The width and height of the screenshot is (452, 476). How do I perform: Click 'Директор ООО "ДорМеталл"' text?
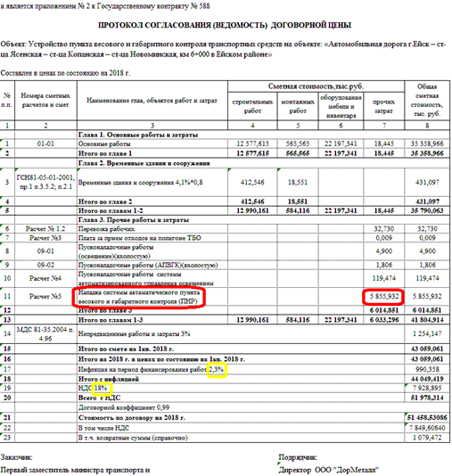click(x=329, y=471)
